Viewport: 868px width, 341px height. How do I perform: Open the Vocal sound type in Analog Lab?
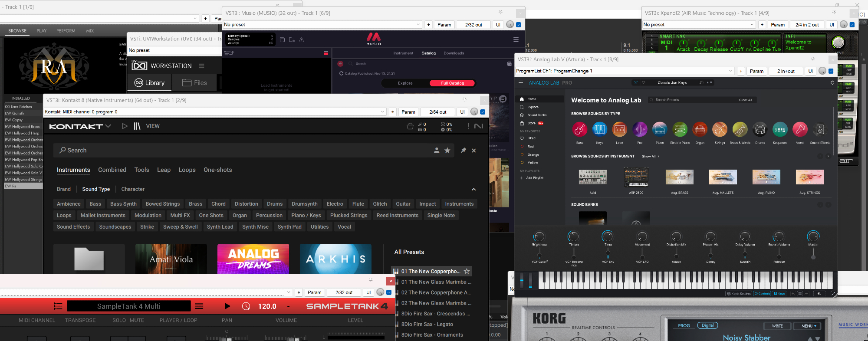pos(800,129)
